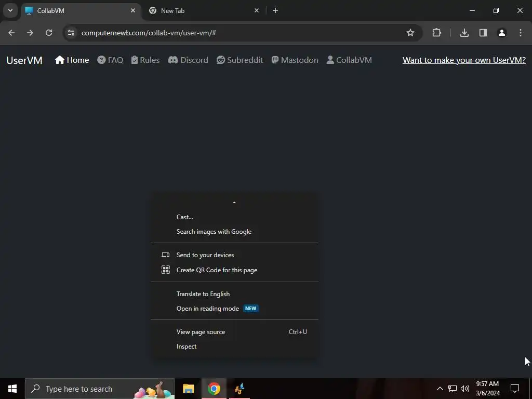Viewport: 532px width, 399px height.
Task: Bookmark this page with the star icon
Action: (410, 33)
